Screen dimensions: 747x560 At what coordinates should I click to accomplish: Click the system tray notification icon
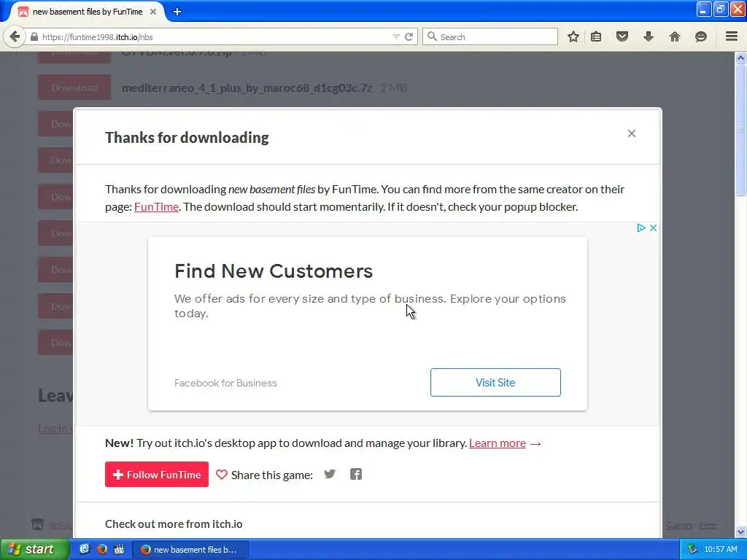[692, 550]
